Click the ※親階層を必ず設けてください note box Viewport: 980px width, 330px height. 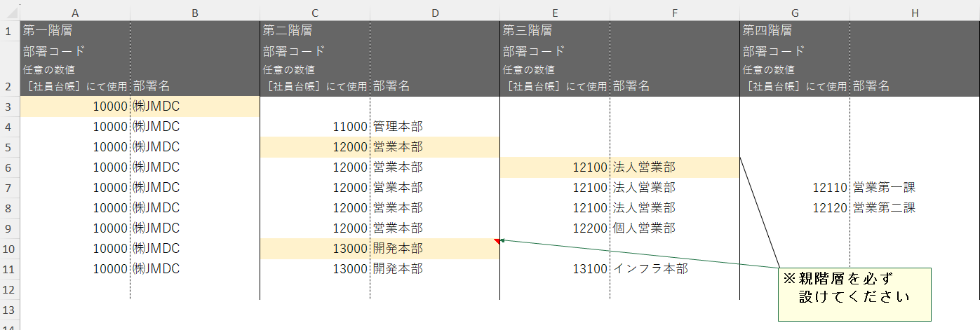tap(854, 294)
